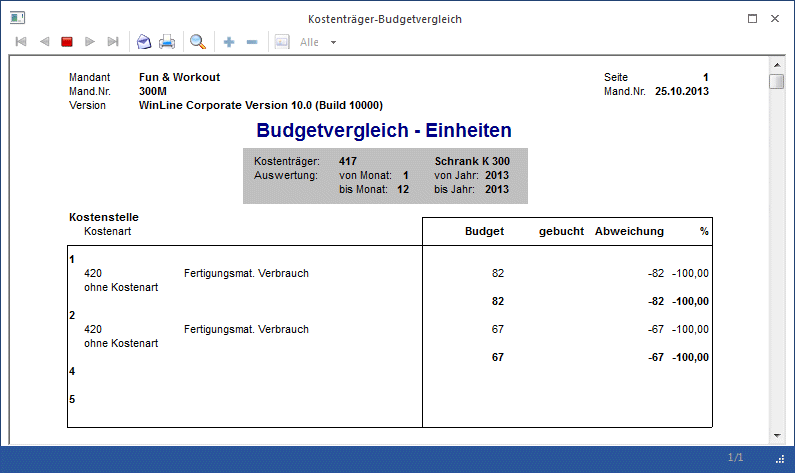Print the Budgetvergleich report
Viewport: 795px width, 473px height.
point(167,42)
